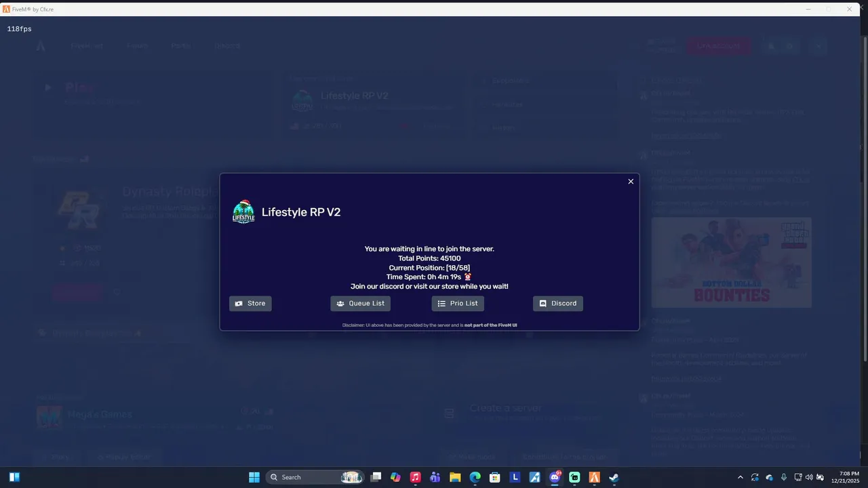Show hidden system tray icons
Screen dimensions: 868x488
(x=740, y=477)
